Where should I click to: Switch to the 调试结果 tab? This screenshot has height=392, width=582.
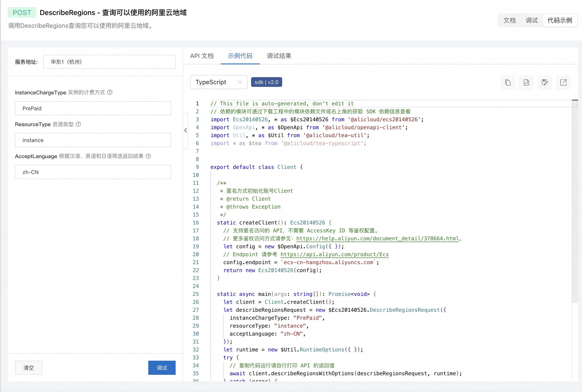pyautogui.click(x=279, y=56)
